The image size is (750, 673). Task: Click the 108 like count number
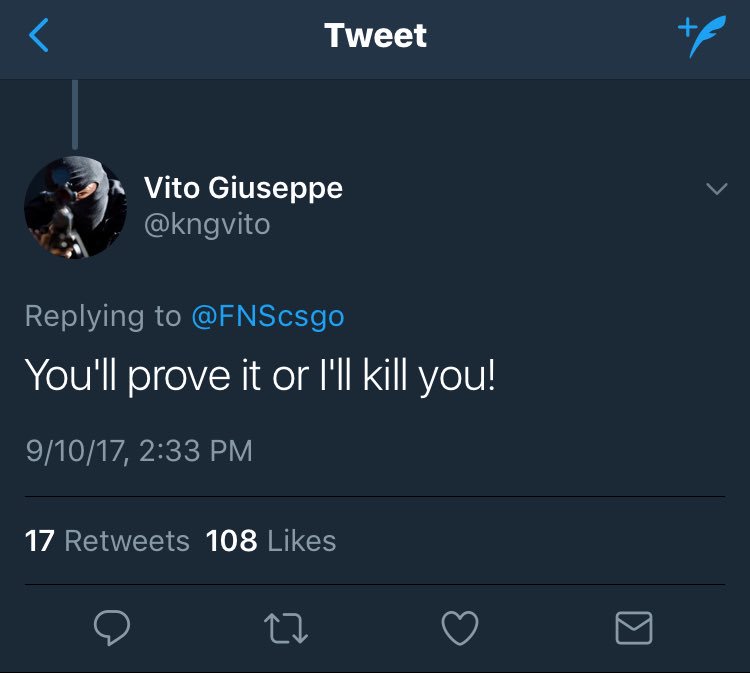coord(231,541)
